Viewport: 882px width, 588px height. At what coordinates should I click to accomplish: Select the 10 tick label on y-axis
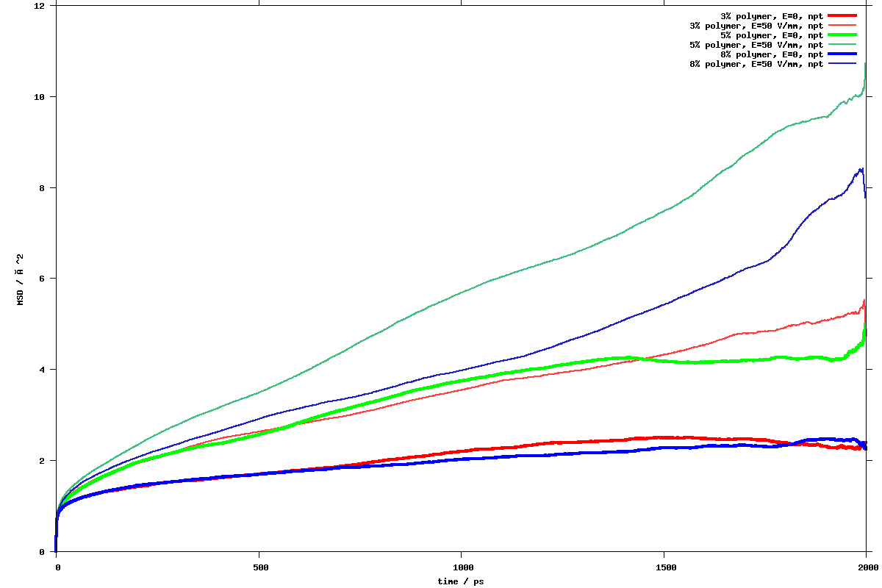[40, 97]
